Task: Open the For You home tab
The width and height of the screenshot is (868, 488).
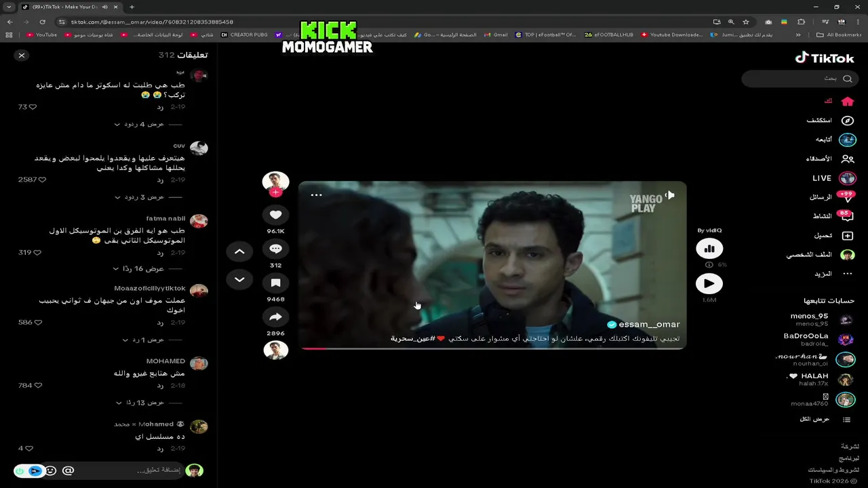Action: pos(839,101)
